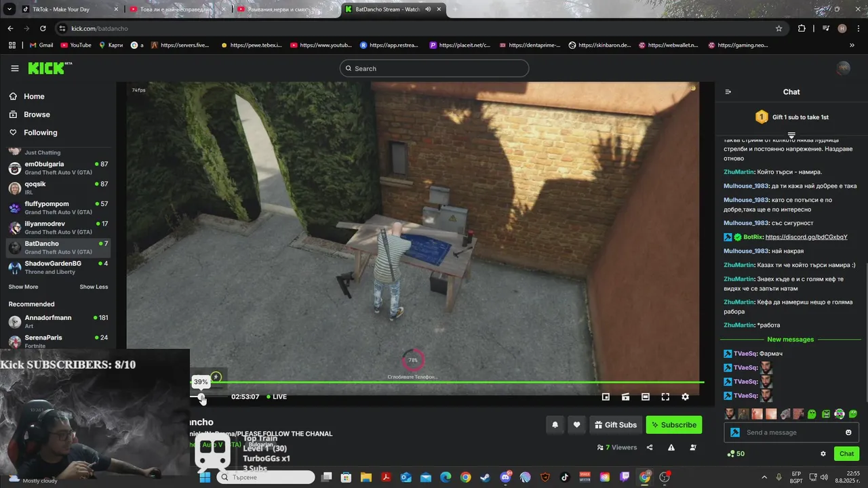Open the Gmail bookmark
Screen dimensions: 868x488
(x=41, y=45)
